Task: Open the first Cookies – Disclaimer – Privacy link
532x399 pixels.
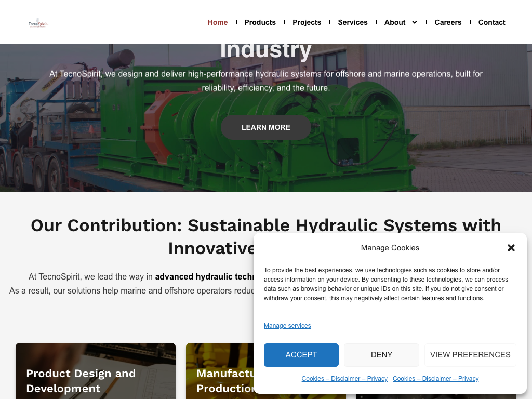Action: point(344,379)
